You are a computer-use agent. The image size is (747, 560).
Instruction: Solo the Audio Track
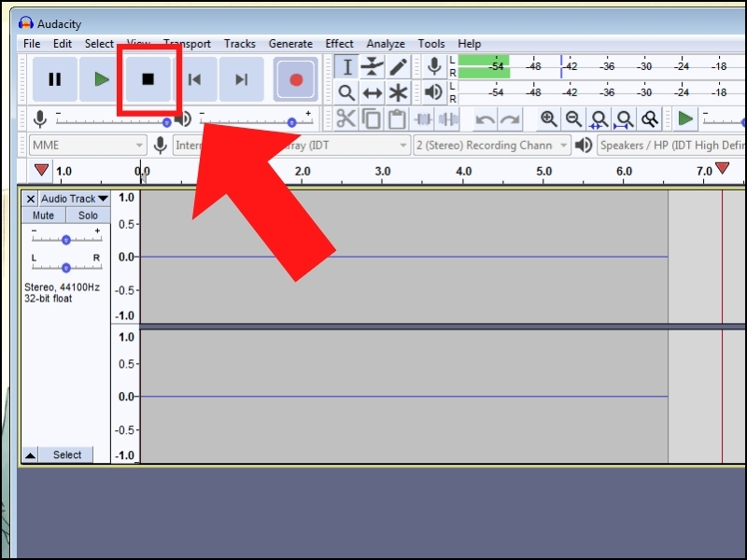[x=88, y=216]
